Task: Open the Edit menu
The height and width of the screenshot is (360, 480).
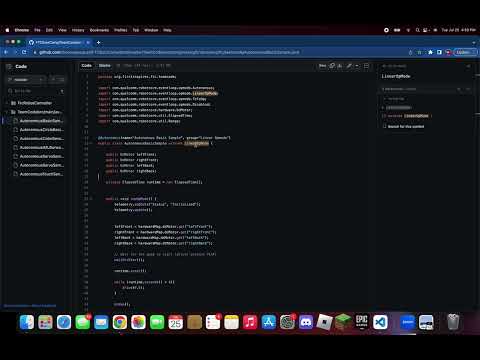Action: 49,30
